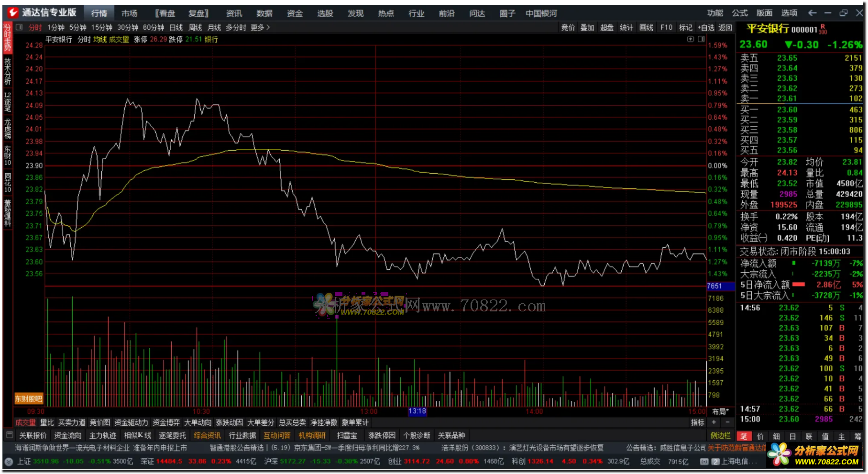Switch to 1分钟 chart period
The height and width of the screenshot is (474, 868).
click(x=56, y=28)
